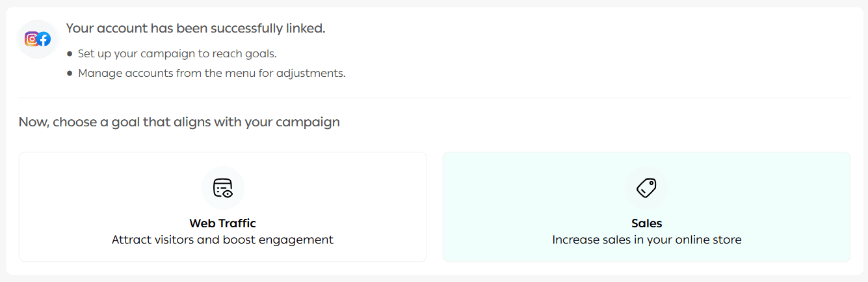Click the Facebook logo icon
The image size is (868, 282).
(44, 39)
